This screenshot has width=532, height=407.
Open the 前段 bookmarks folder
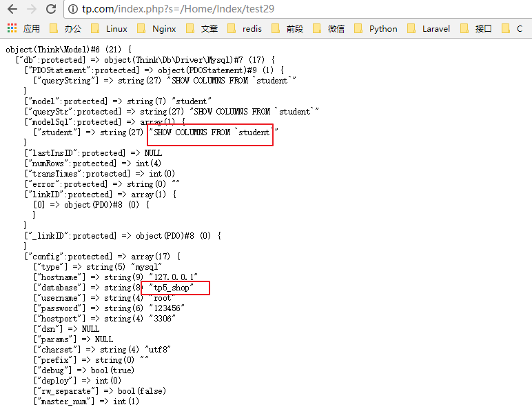coord(287,28)
